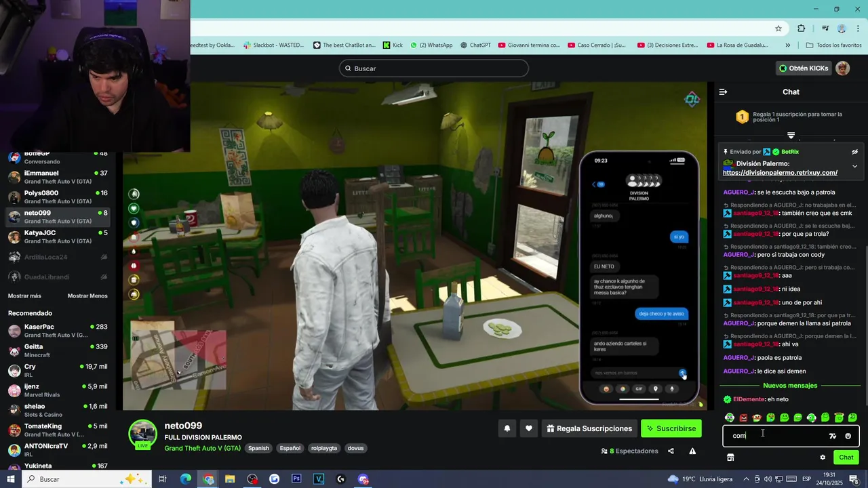
Task: Insert the clown-face emote
Action: click(x=757, y=418)
